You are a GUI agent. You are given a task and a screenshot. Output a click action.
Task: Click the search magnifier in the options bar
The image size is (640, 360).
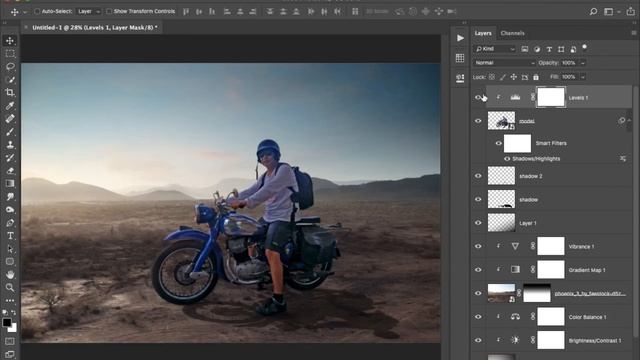click(x=593, y=11)
